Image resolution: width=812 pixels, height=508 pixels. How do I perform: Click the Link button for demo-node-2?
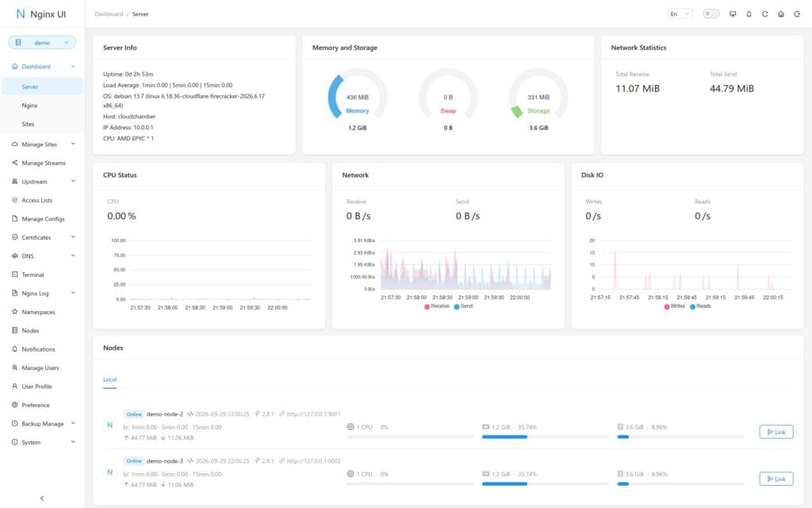click(776, 432)
